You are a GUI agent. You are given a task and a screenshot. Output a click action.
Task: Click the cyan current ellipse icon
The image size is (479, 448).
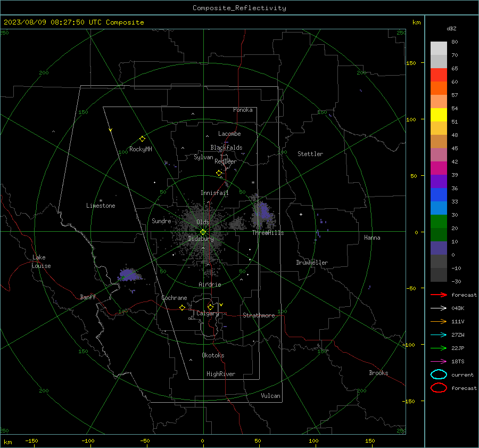439,374
